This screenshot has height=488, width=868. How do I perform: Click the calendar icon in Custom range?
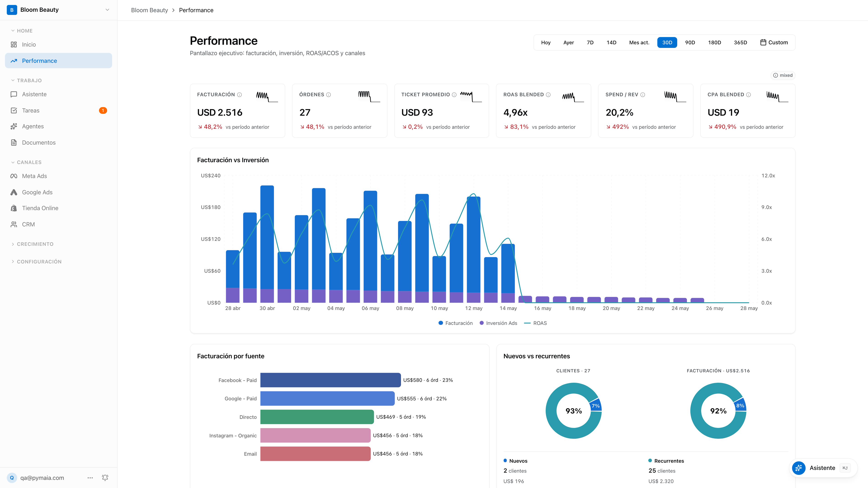coord(763,42)
